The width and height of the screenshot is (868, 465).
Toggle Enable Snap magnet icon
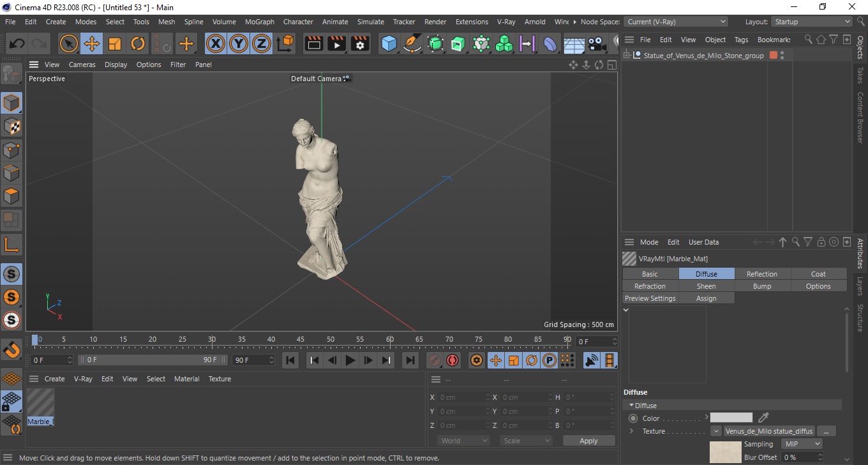(x=11, y=349)
